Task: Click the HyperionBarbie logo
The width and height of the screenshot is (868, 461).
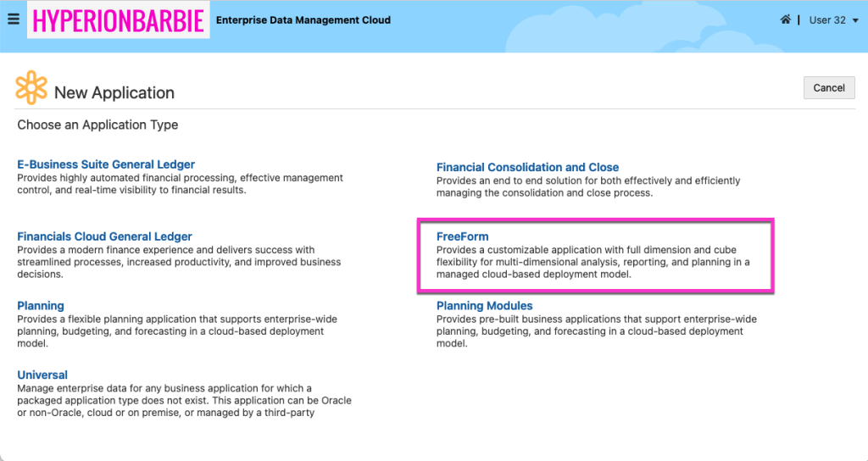Action: [118, 20]
